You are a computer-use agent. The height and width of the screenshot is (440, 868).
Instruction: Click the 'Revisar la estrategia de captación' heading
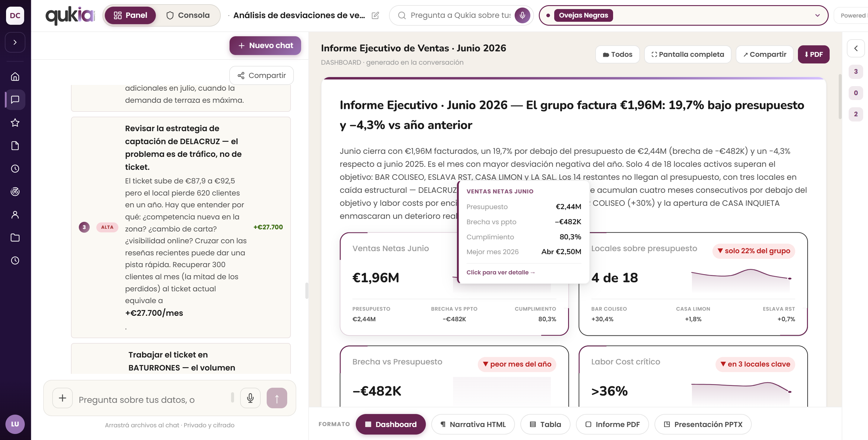(183, 148)
